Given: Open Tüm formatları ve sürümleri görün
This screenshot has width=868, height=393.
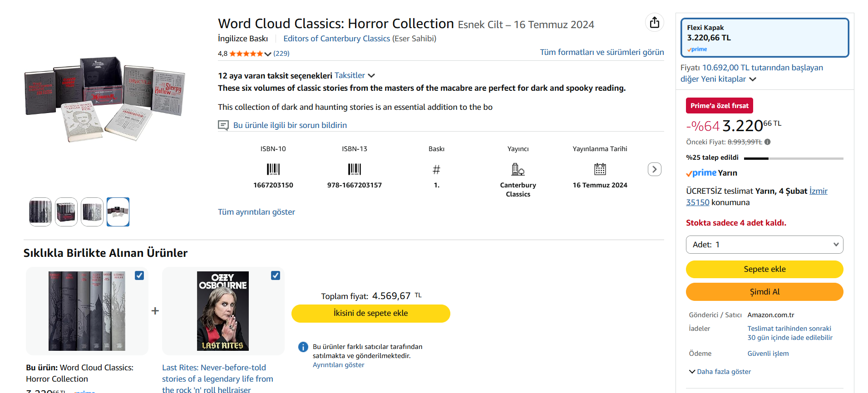Looking at the screenshot, I should (x=602, y=52).
